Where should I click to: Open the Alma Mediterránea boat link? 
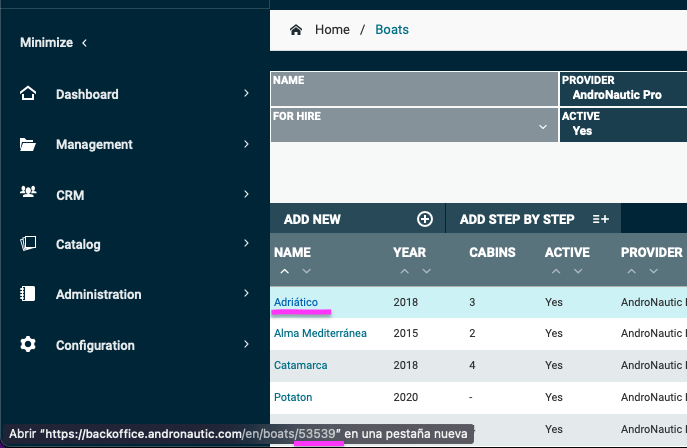click(320, 333)
